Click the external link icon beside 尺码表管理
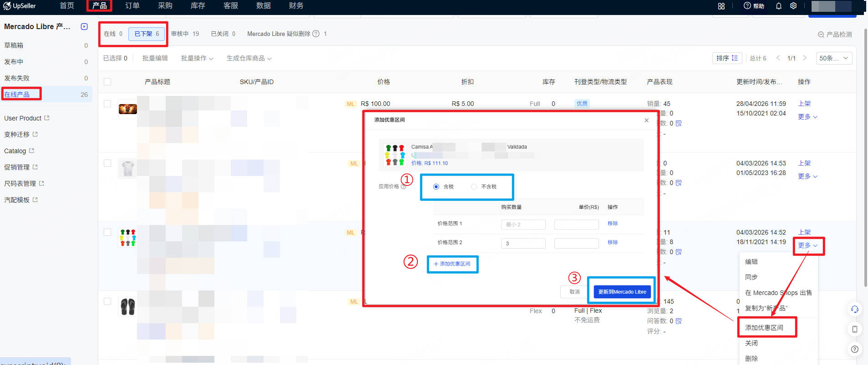Viewport: 868px width, 365px height. click(41, 183)
